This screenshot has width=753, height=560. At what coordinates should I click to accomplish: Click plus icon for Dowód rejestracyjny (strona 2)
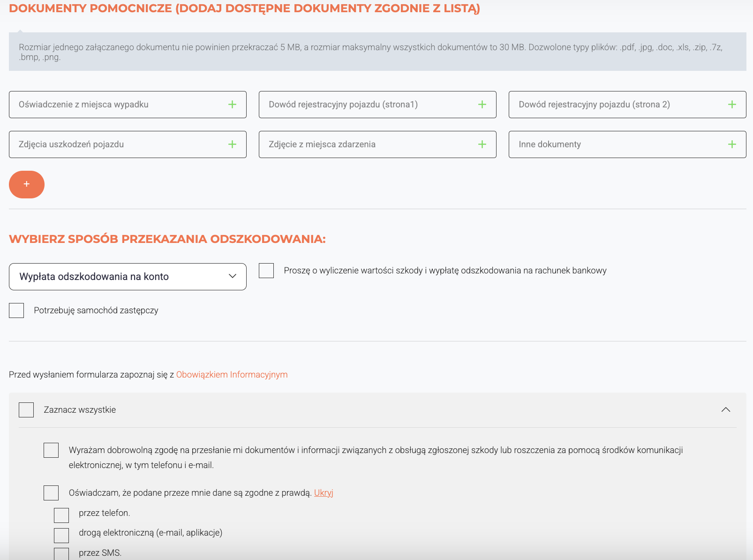click(x=732, y=105)
